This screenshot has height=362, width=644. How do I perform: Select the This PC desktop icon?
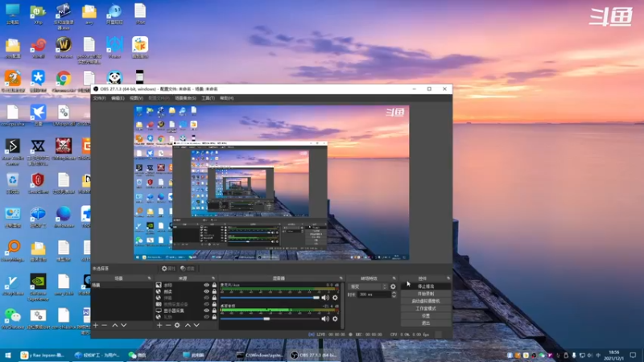point(12,14)
